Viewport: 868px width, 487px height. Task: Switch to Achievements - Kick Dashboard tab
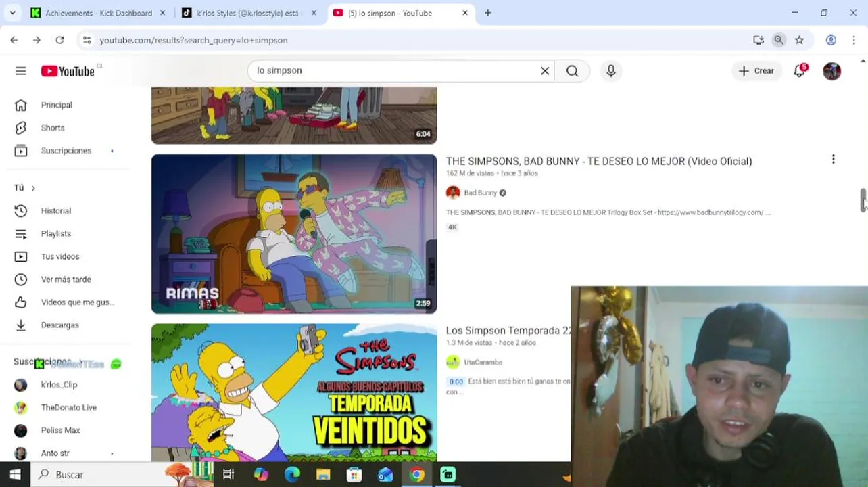click(x=98, y=13)
